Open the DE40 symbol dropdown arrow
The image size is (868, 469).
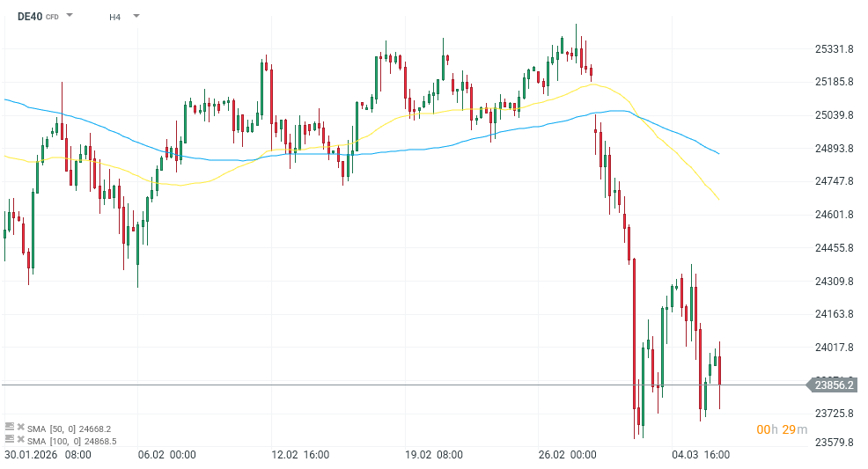coord(70,16)
